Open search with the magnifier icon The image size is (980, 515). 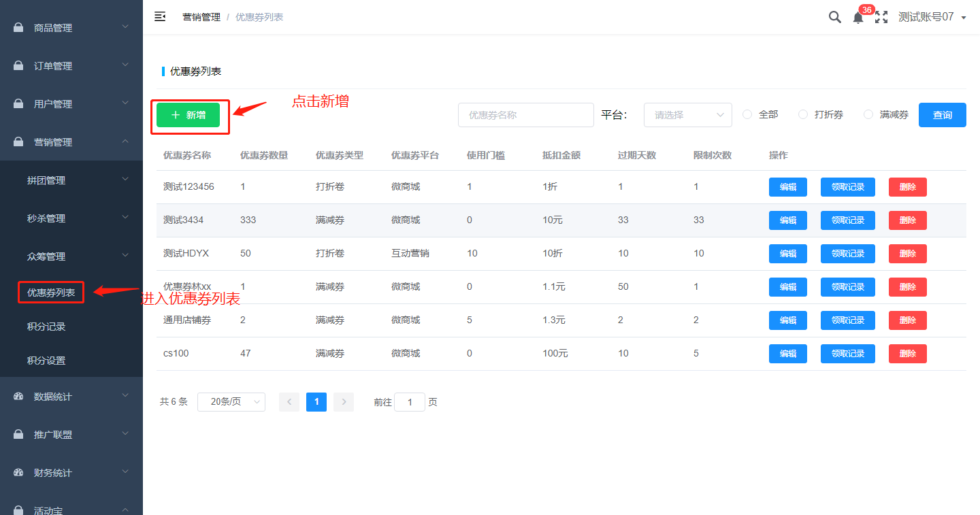[834, 18]
